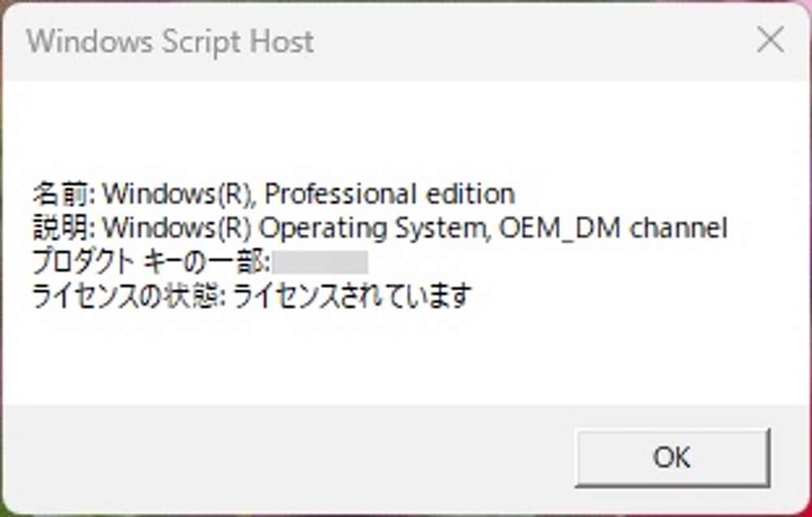Click the word channel in the description line
This screenshot has width=812, height=517.
[x=679, y=228]
